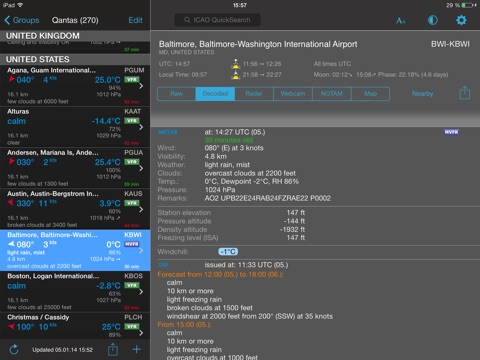Screen dimensions: 480x360
Task: Tap the battery indicator in status bar
Action: coord(468,5)
